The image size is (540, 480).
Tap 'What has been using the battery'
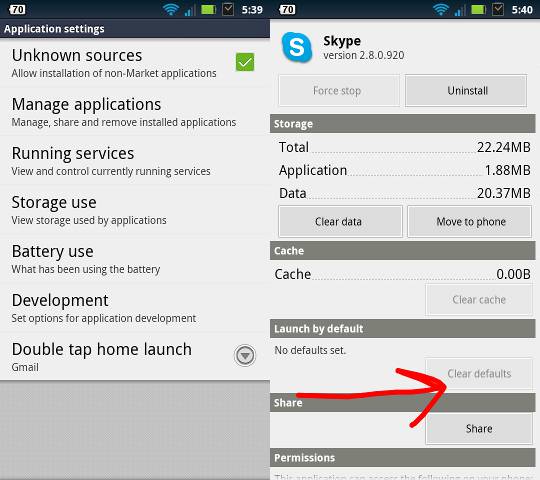pyautogui.click(x=86, y=269)
